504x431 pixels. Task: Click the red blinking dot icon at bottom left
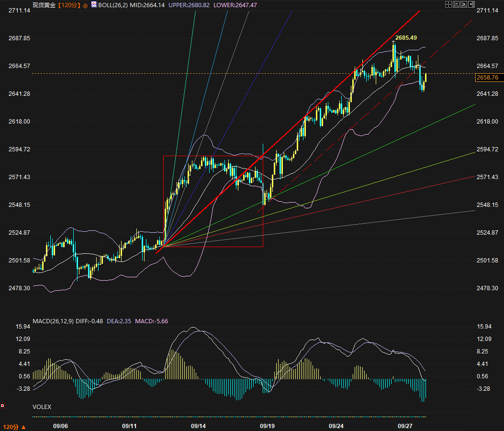[3, 406]
